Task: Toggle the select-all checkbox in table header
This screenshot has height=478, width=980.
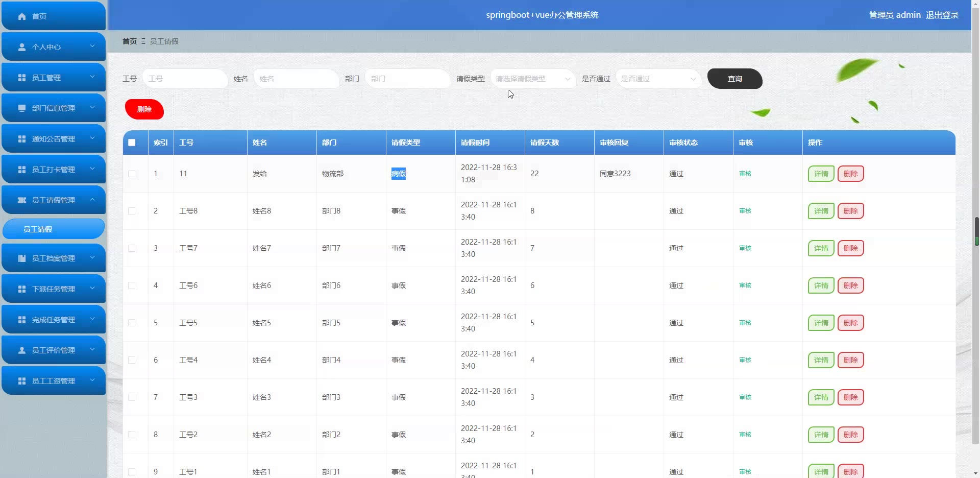Action: coord(132,142)
